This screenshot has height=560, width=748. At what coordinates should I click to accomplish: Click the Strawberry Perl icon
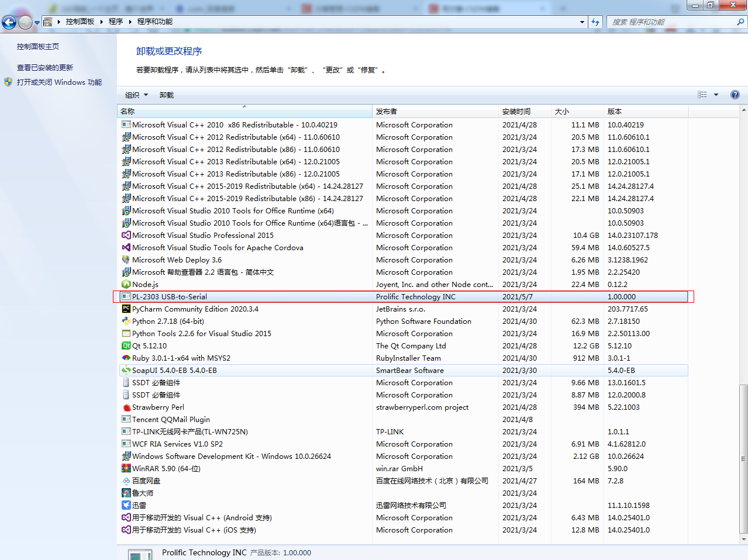pos(126,407)
